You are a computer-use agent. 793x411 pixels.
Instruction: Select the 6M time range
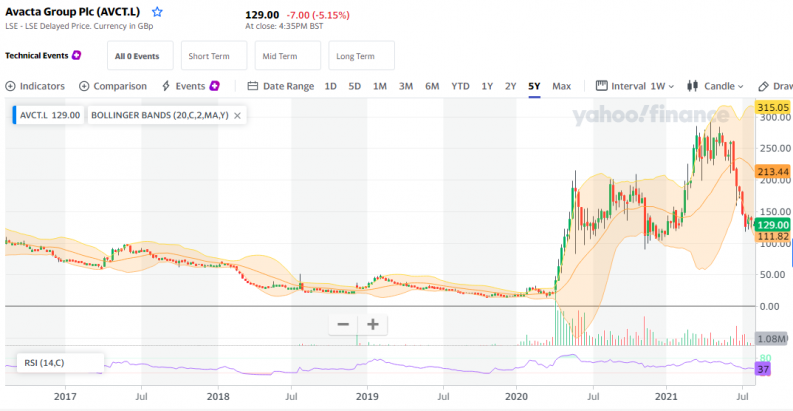click(432, 86)
